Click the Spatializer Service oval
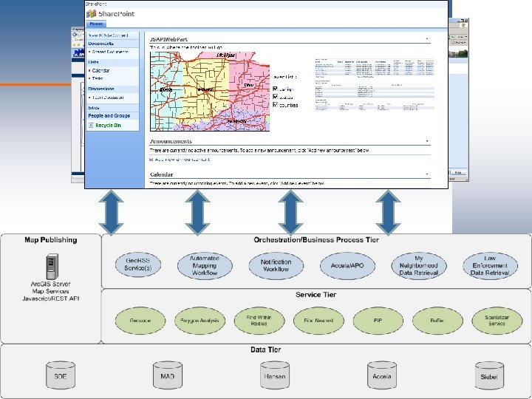This screenshot has width=532, height=399. [x=497, y=321]
